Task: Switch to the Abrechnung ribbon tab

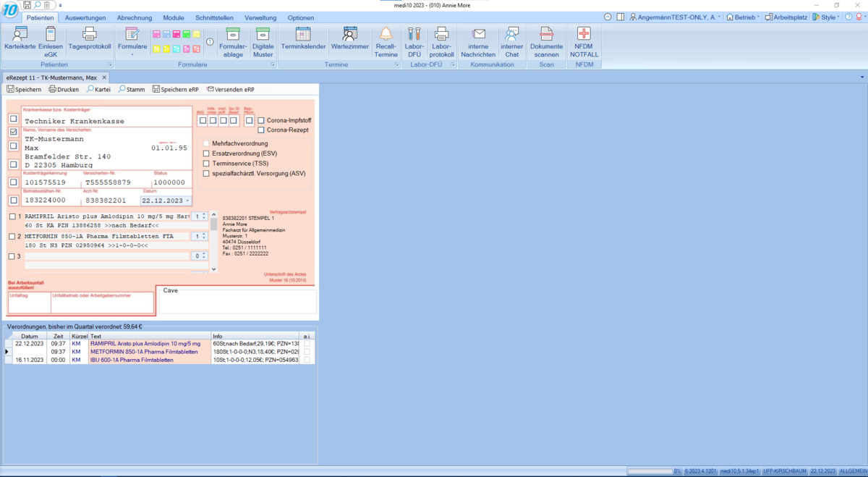Action: [135, 17]
